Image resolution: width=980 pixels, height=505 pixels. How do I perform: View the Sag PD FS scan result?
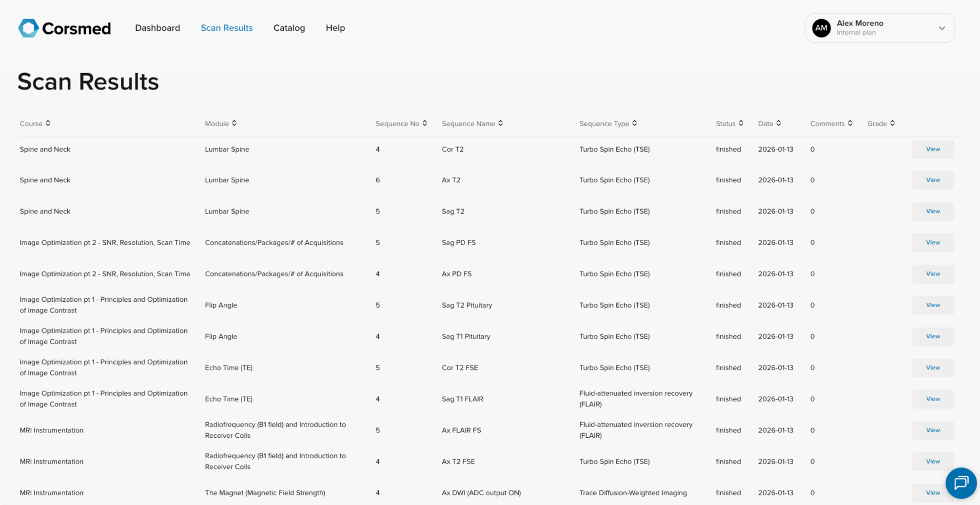tap(932, 243)
